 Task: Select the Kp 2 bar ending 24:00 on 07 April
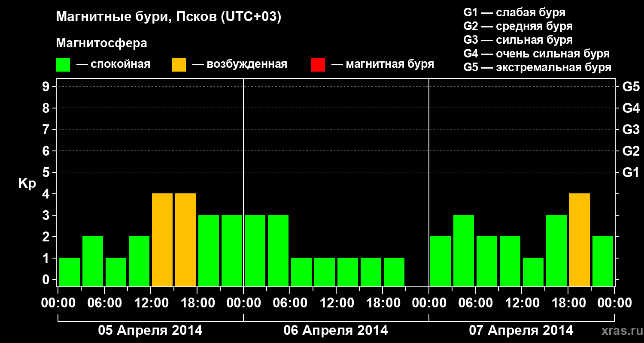click(x=603, y=261)
